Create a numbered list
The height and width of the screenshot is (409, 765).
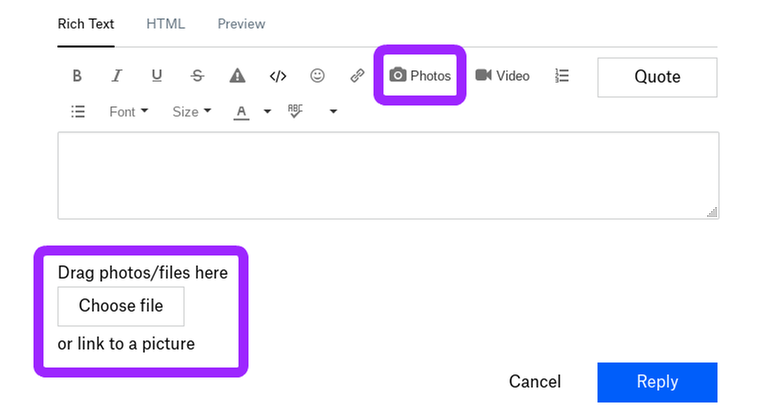pos(562,76)
